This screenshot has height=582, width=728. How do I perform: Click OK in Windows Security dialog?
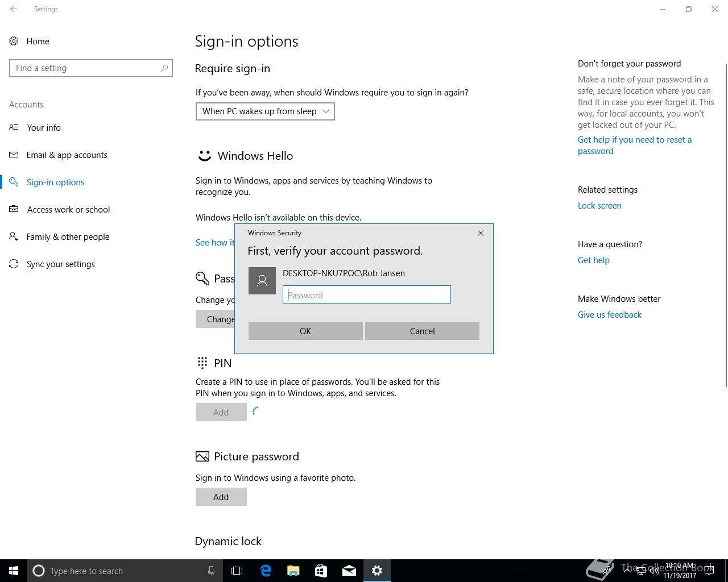pos(305,331)
